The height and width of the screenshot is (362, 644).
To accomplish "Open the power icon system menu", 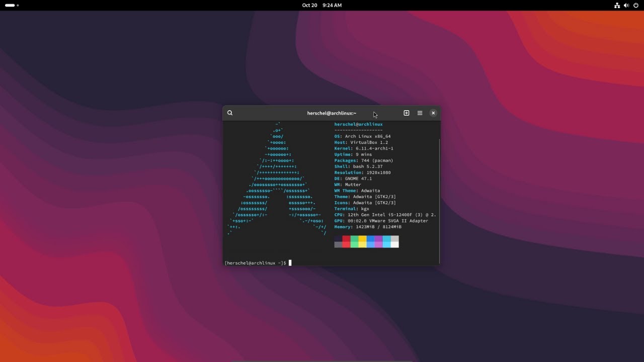I will (636, 5).
